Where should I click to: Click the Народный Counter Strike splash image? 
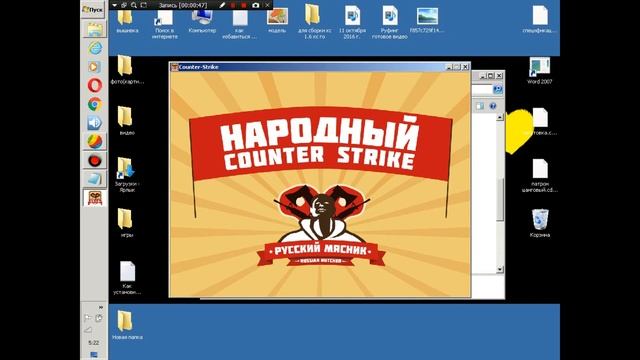click(320, 184)
